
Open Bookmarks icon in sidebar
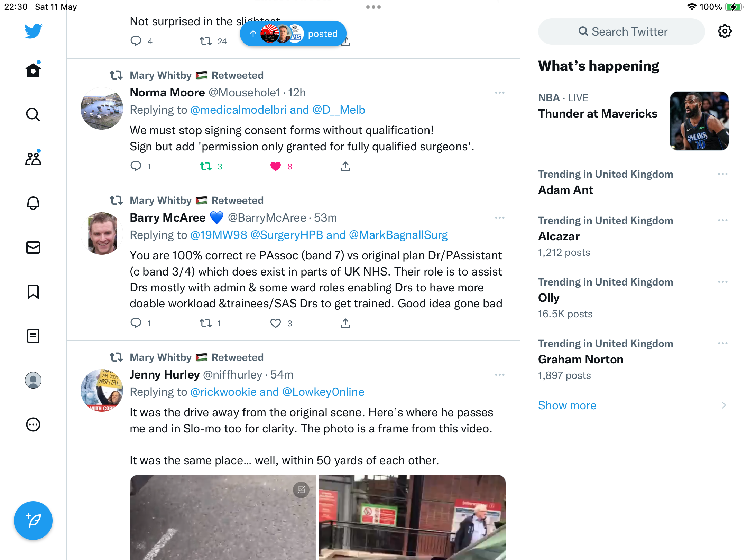33,291
